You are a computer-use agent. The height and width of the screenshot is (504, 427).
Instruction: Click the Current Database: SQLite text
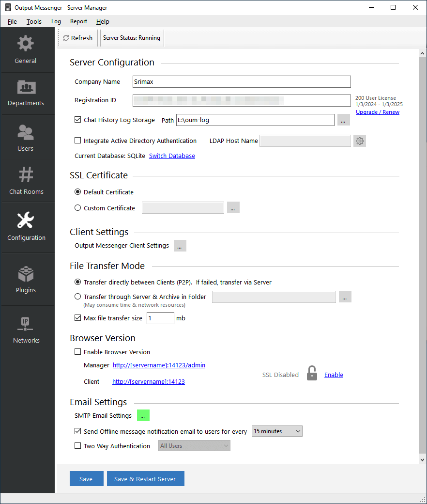110,156
